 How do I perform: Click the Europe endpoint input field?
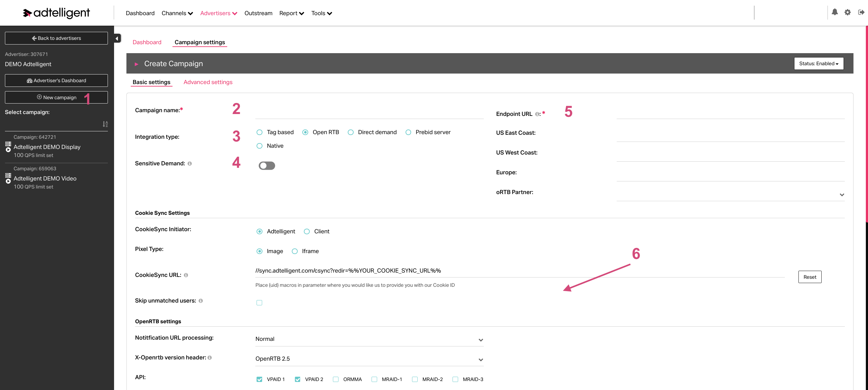pos(730,175)
